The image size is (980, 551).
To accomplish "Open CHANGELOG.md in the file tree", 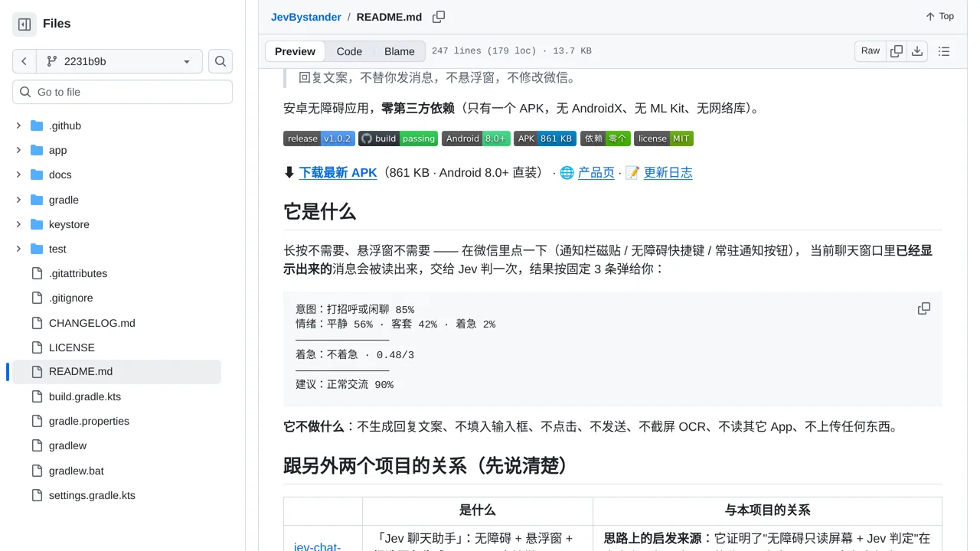I will [x=92, y=323].
